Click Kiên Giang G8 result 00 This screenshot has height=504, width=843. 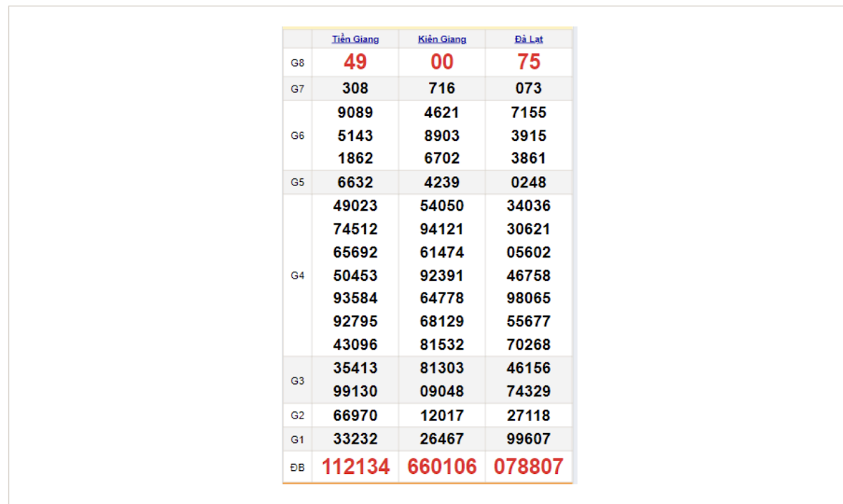click(x=442, y=62)
